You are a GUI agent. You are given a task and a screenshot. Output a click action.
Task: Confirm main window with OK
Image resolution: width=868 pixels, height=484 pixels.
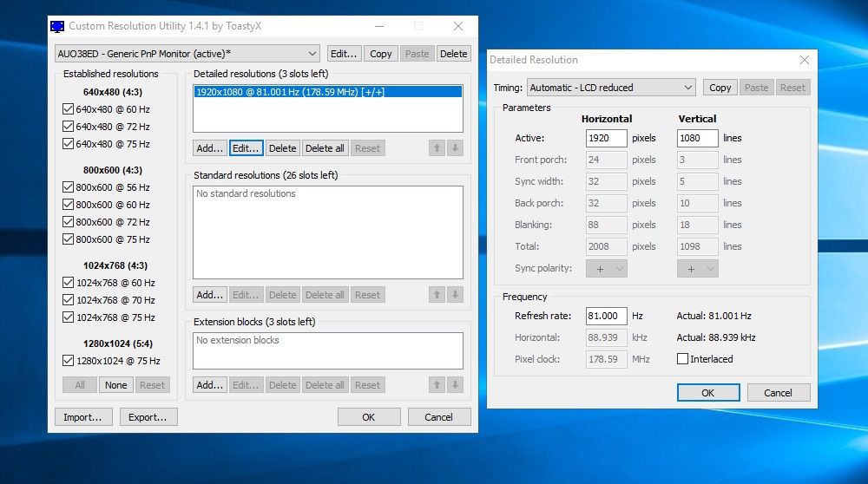click(x=369, y=417)
